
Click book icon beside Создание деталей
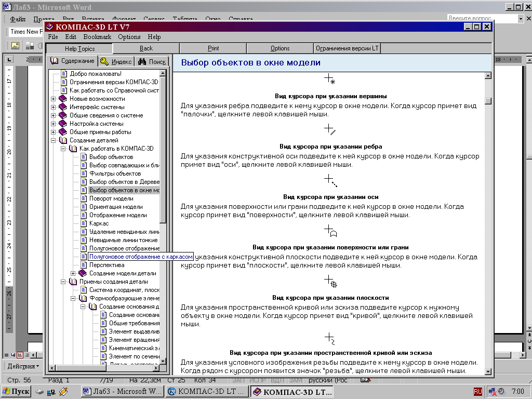63,140
